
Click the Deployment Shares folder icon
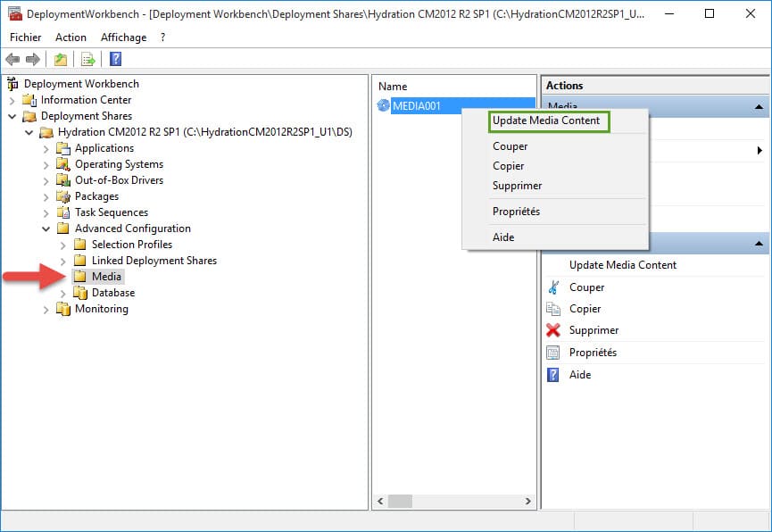[30, 116]
